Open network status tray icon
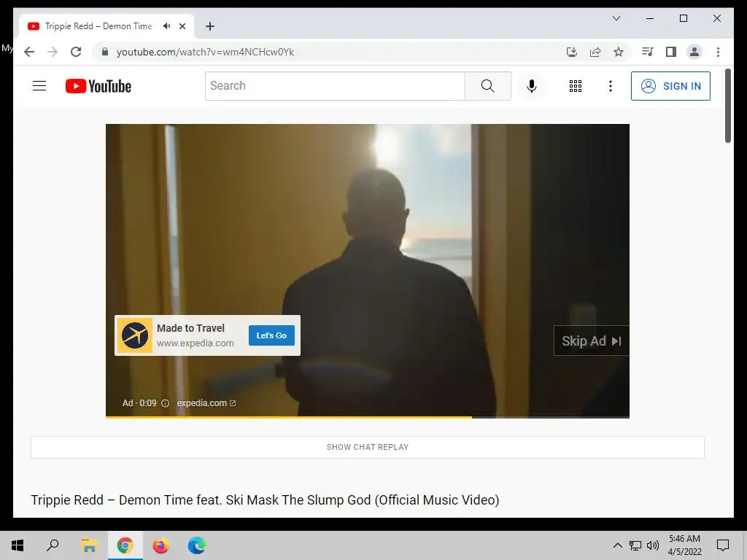The height and width of the screenshot is (560, 747). click(635, 545)
